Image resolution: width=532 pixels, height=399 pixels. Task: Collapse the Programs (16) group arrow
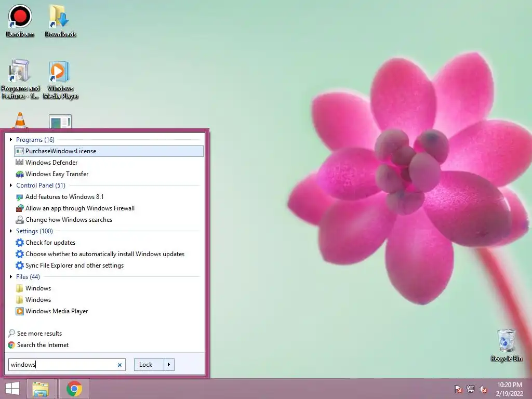(x=11, y=139)
